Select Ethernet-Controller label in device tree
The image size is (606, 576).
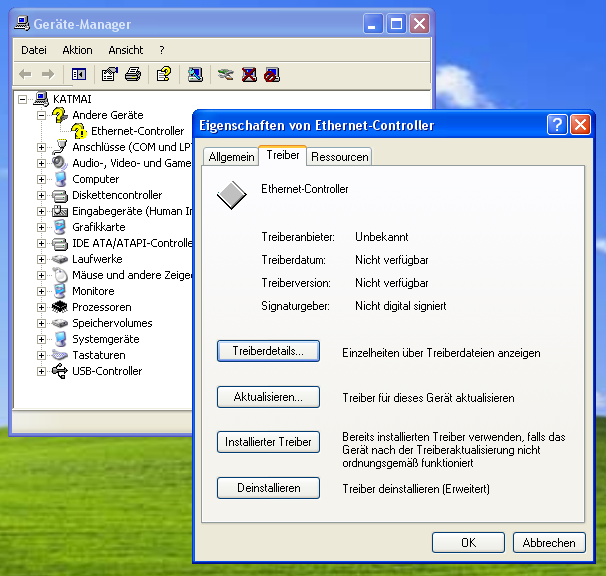138,131
